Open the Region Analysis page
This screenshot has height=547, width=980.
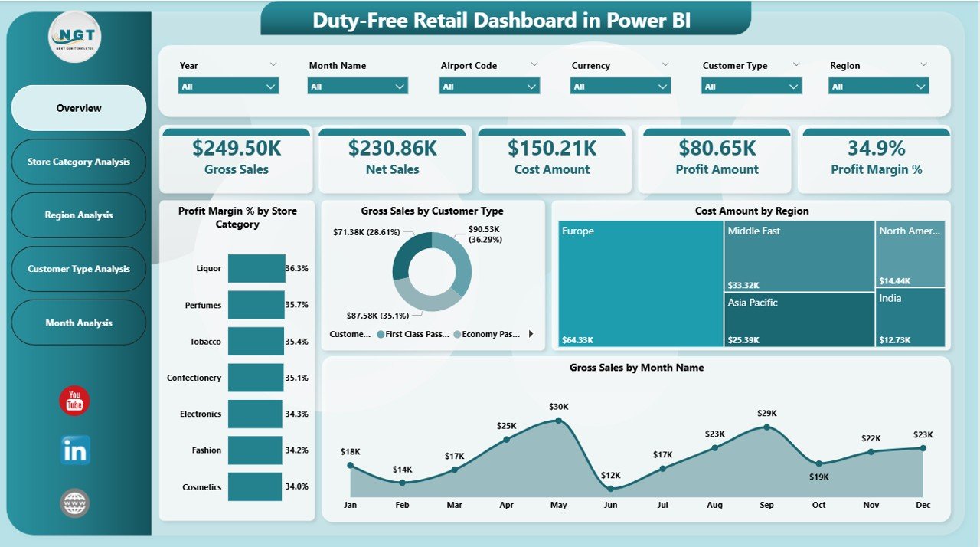coord(77,215)
